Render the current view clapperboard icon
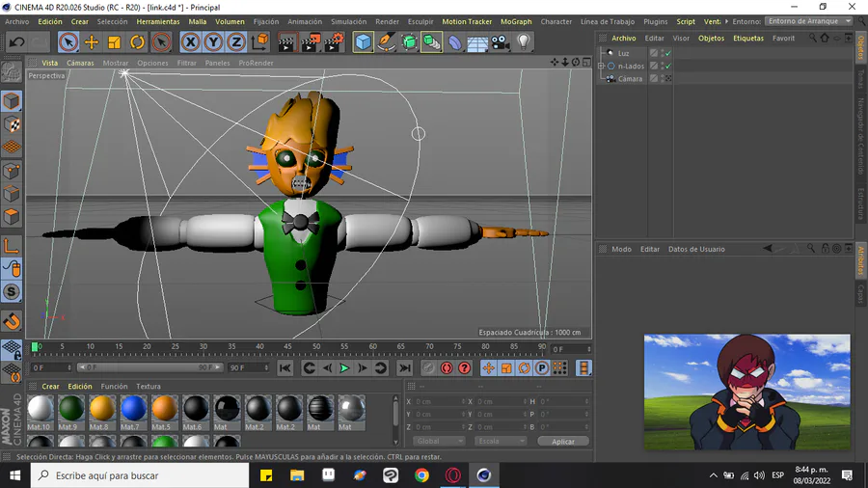 [287, 42]
